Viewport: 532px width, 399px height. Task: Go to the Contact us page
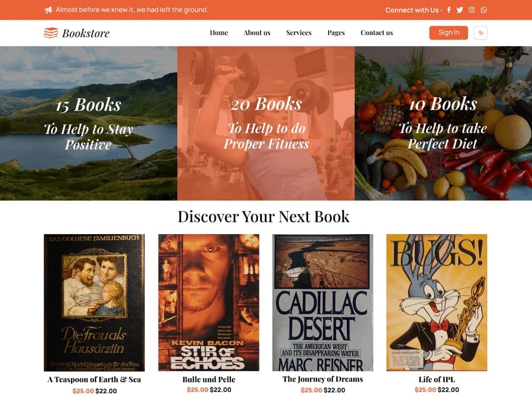click(377, 33)
